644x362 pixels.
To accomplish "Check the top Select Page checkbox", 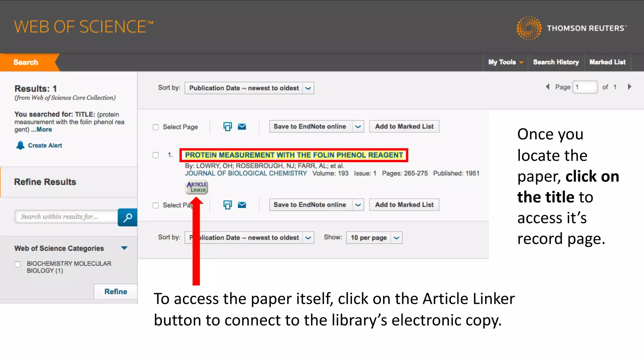I will 156,127.
